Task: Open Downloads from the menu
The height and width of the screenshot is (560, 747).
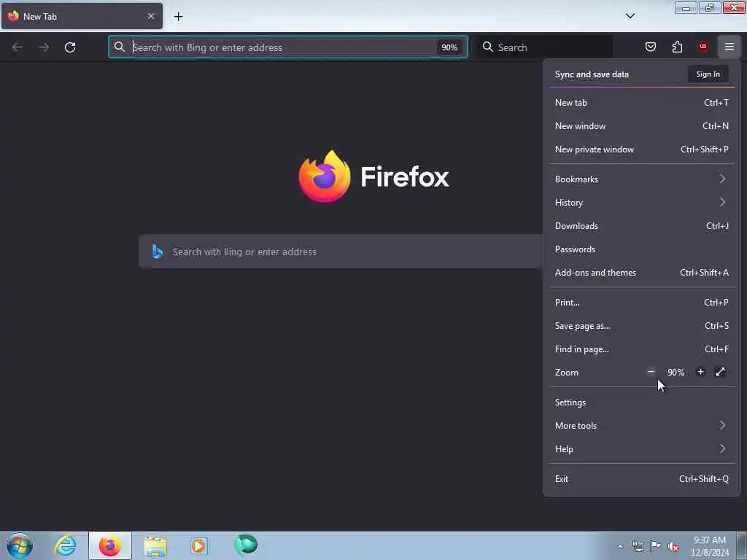Action: coord(642,226)
